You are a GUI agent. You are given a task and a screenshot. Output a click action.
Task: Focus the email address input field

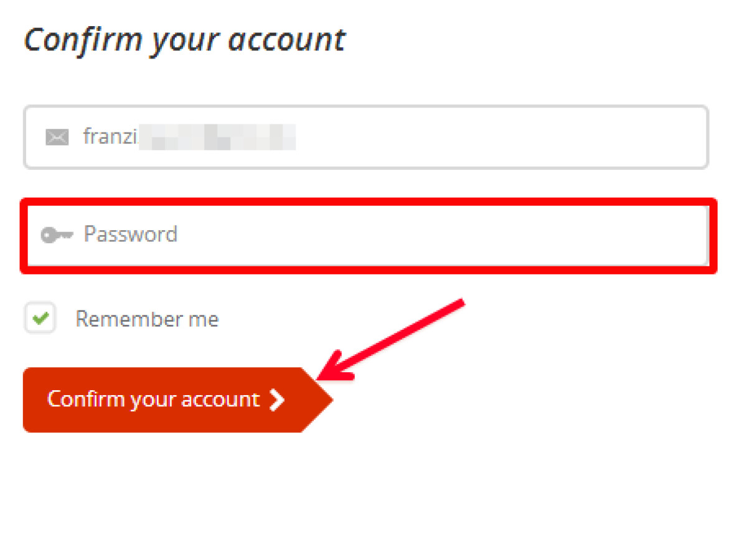pyautogui.click(x=366, y=137)
